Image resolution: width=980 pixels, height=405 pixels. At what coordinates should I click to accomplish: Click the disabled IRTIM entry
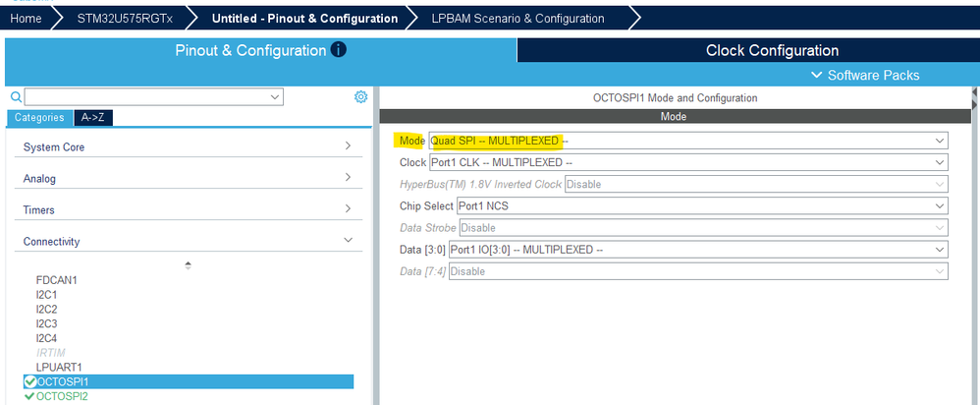[51, 353]
